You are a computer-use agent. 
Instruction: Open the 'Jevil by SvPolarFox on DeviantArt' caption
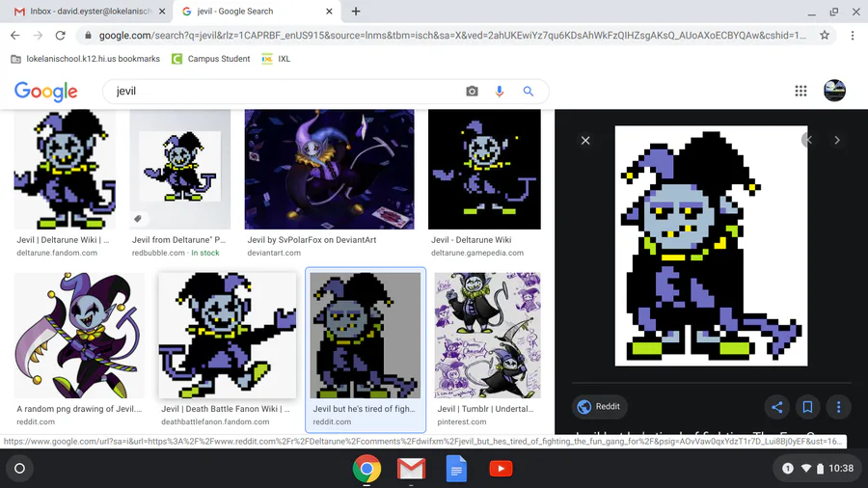[x=312, y=240]
